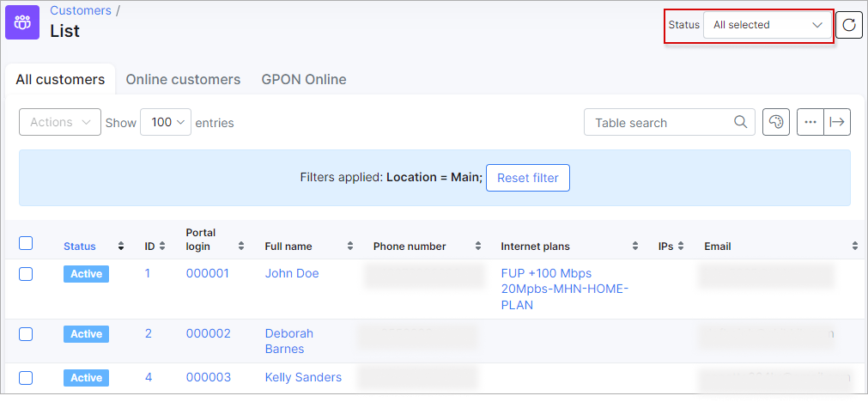Click customer ID 2 link
868x402 pixels.
149,333
